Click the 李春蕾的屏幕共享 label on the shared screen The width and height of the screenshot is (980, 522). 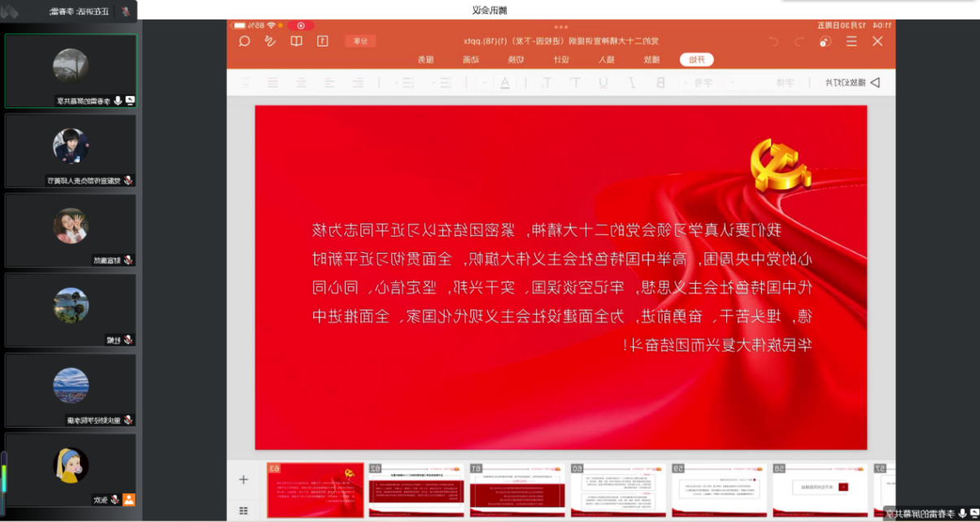pos(921,513)
